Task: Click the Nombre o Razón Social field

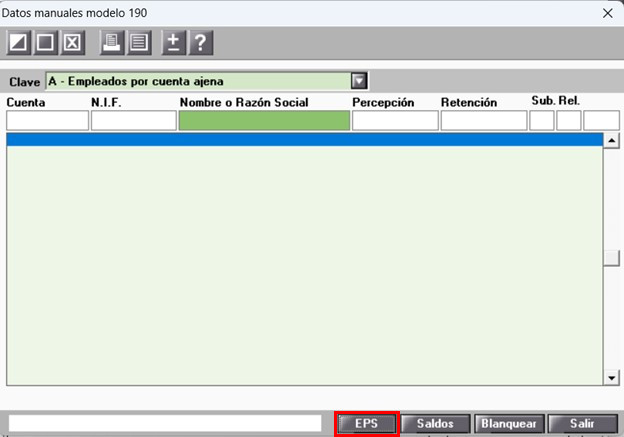Action: pyautogui.click(x=264, y=121)
